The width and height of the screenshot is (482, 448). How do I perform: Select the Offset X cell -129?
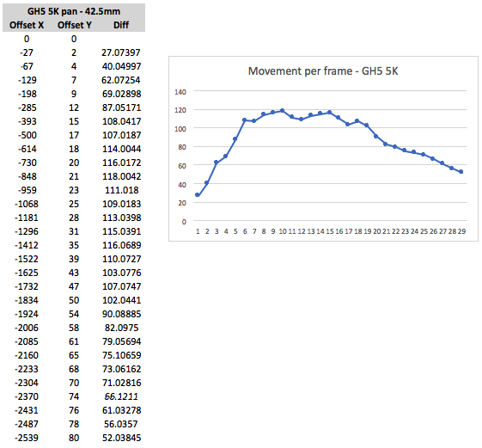[x=27, y=80]
